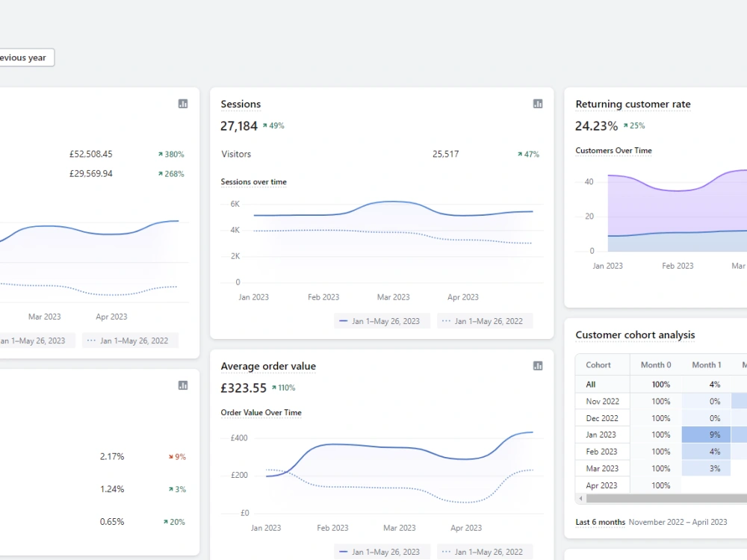
Task: Toggle 2023 legend under Average order value chart
Action: (x=382, y=552)
